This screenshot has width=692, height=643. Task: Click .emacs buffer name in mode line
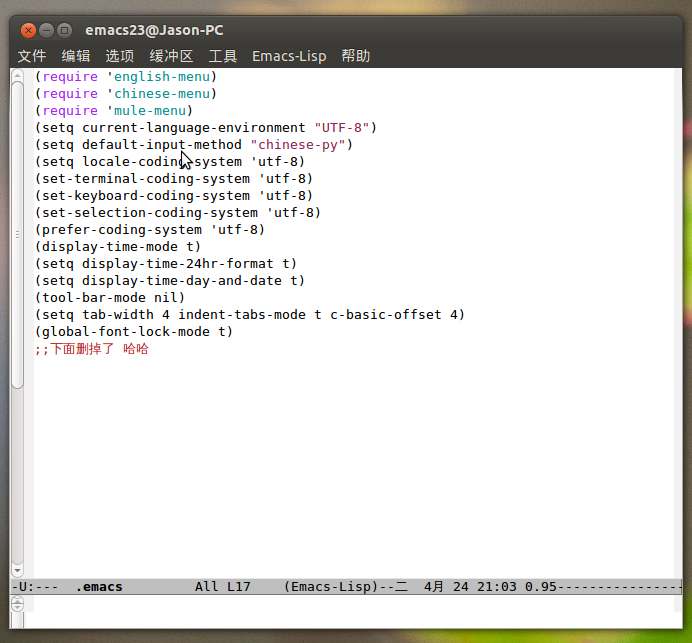tap(99, 587)
